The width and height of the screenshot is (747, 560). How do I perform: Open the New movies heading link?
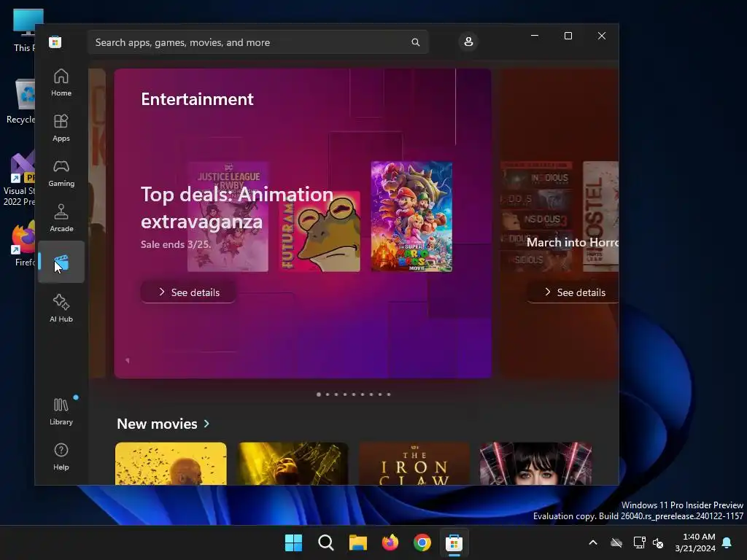pyautogui.click(x=157, y=424)
